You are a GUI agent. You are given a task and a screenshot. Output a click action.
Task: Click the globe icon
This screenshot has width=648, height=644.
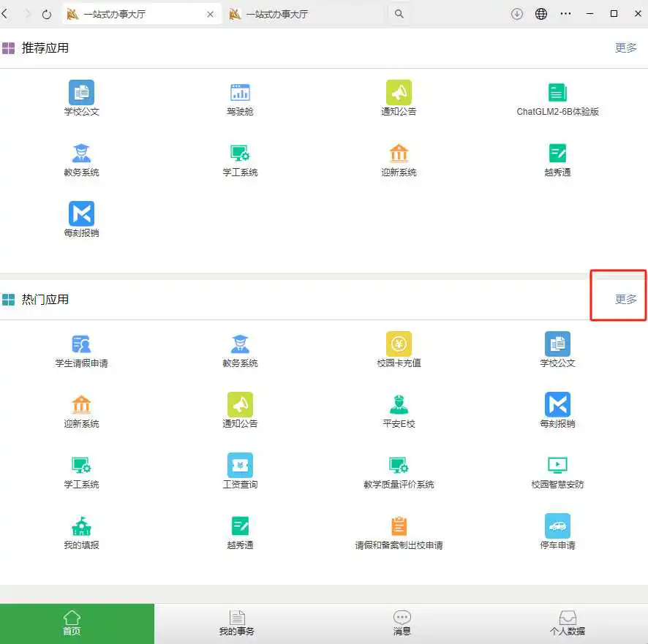tap(541, 14)
